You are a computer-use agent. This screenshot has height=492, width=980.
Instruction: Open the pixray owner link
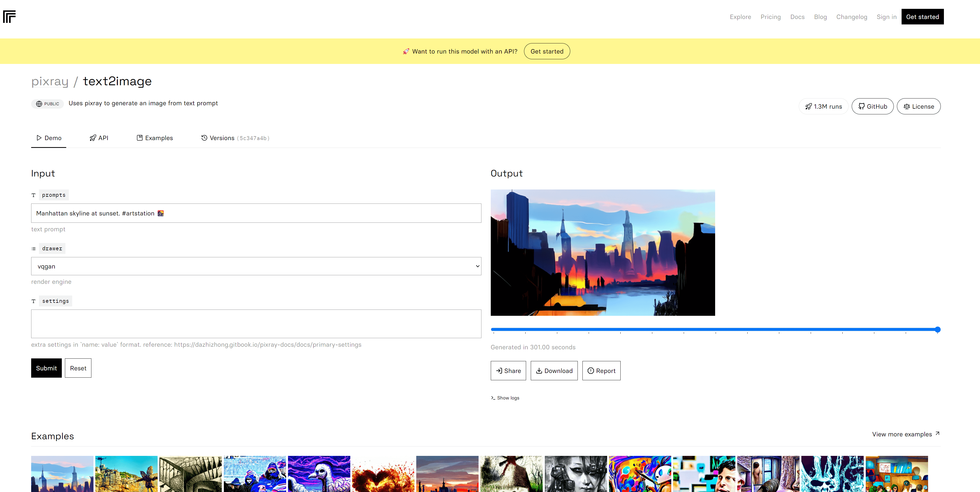(50, 81)
